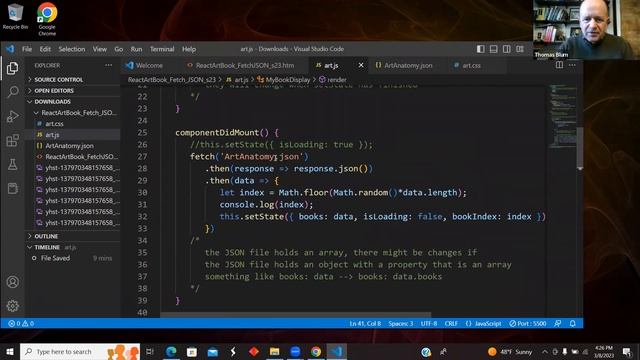The image size is (640, 360).
Task: Open Run and Debug view icon
Action: tap(12, 116)
